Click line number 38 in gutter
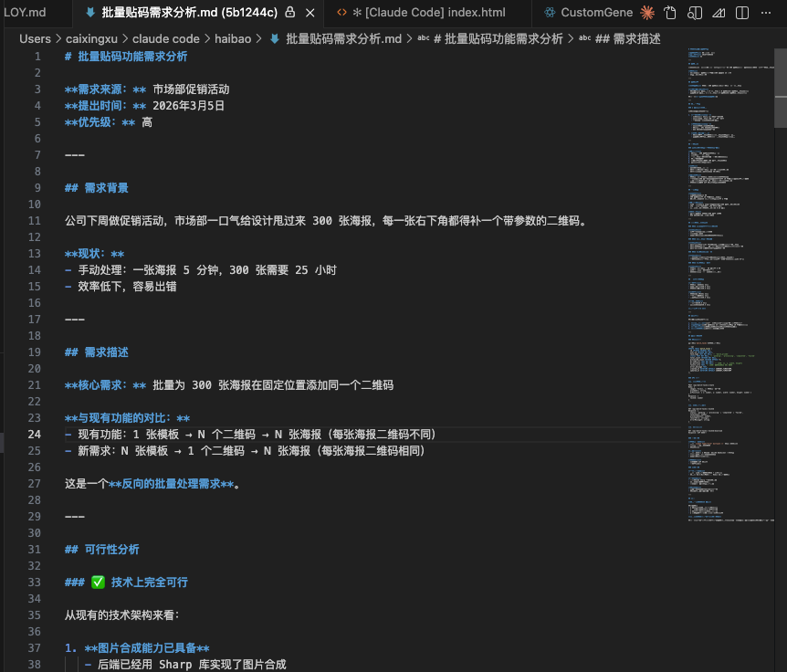Image resolution: width=787 pixels, height=672 pixels. 34,664
